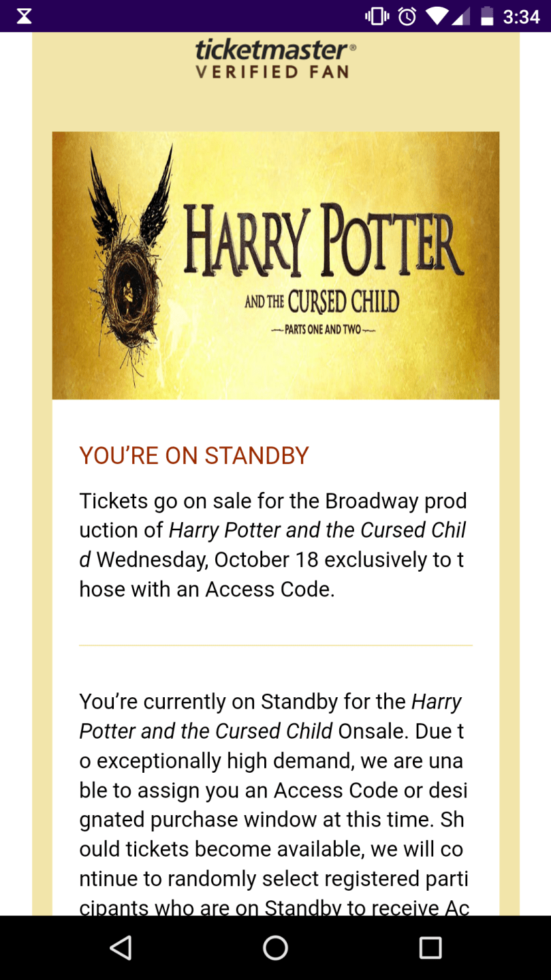
Task: Click the 'Tickets go on sale' paragraph
Action: click(x=272, y=545)
